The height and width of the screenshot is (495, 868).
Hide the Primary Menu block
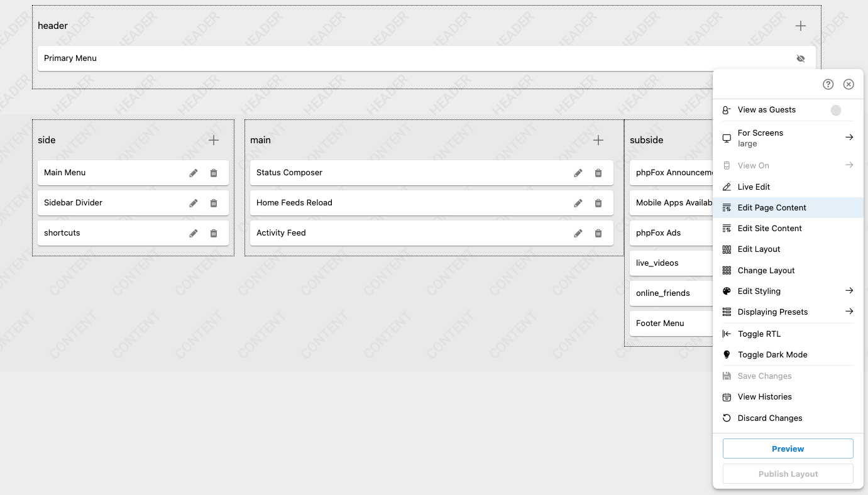point(801,58)
